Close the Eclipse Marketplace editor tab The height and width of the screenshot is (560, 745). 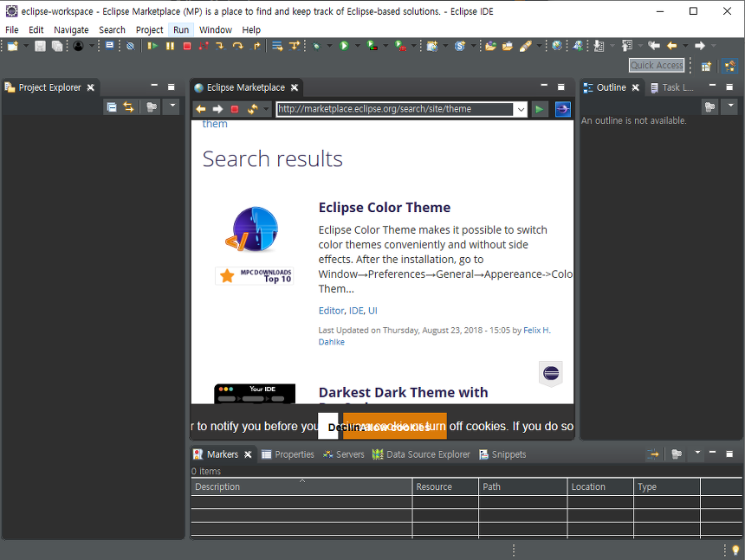[295, 87]
